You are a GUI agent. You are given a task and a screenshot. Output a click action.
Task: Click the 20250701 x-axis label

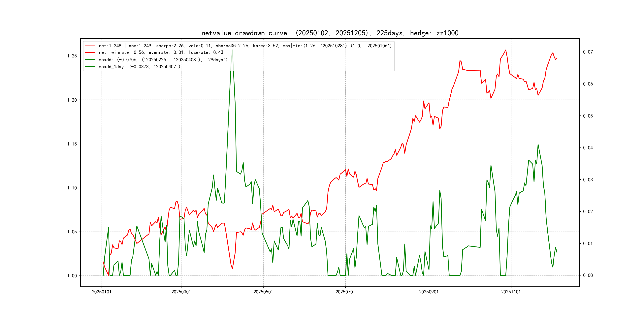pos(345,292)
